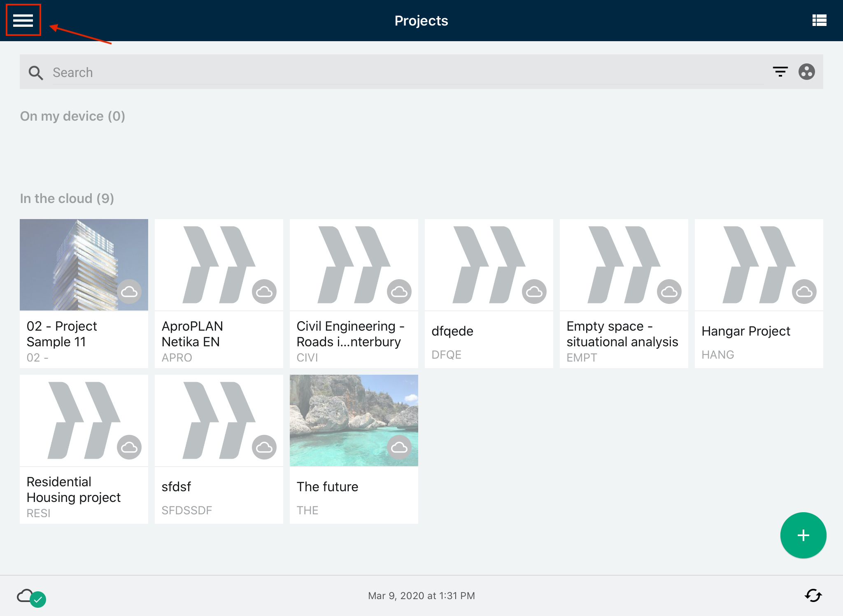The width and height of the screenshot is (843, 616).
Task: Click the 'On my device (0)' heading
Action: click(x=72, y=116)
